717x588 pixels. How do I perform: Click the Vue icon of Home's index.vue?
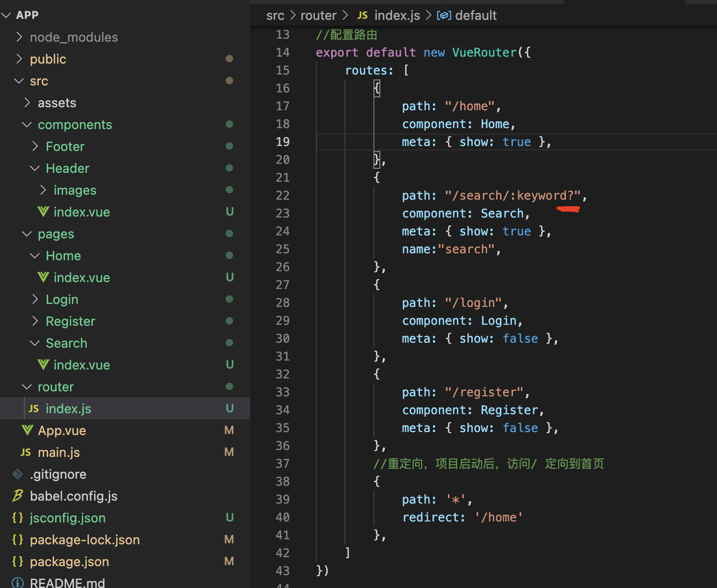pos(43,277)
